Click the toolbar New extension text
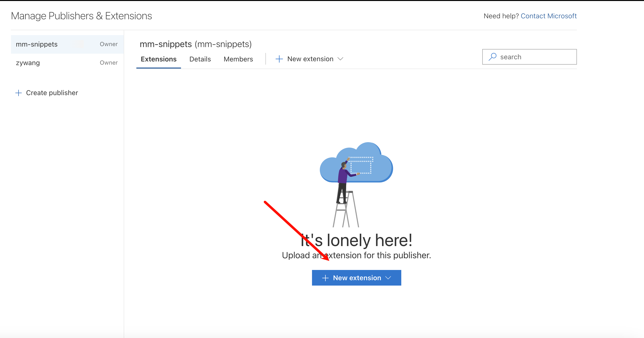Screen dimensions: 644x338 point(310,59)
